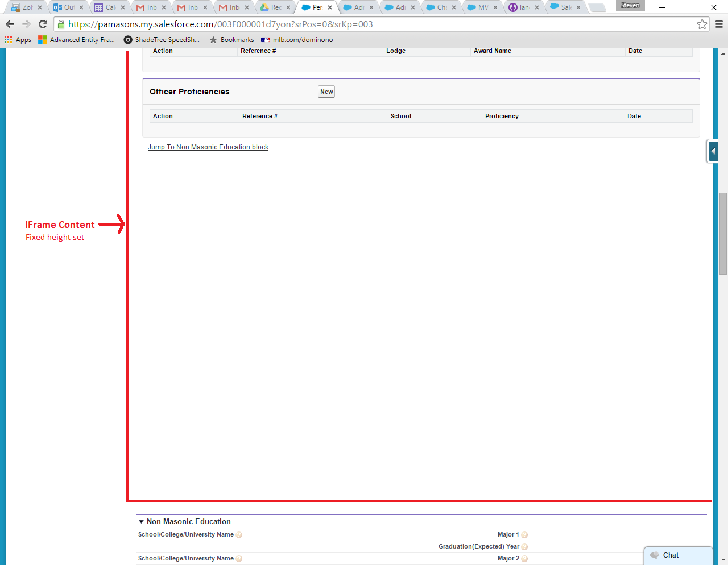The height and width of the screenshot is (565, 728).
Task: Follow the Jump To Non Masonic Education link
Action: (x=208, y=147)
